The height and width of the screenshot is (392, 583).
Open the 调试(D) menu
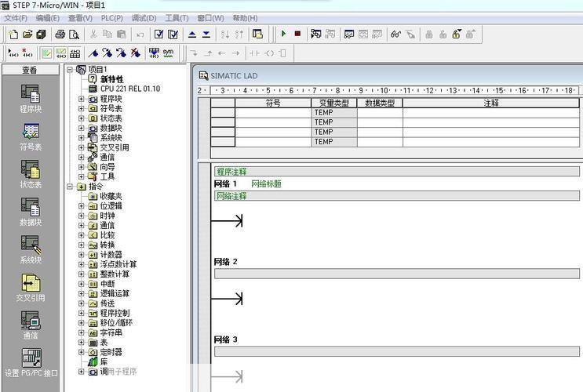(144, 18)
